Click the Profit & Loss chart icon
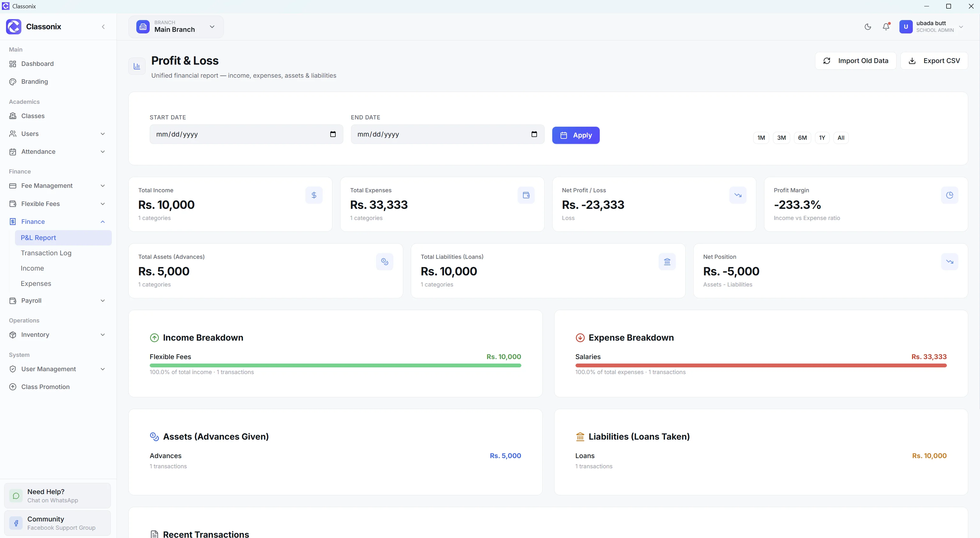 tap(137, 66)
